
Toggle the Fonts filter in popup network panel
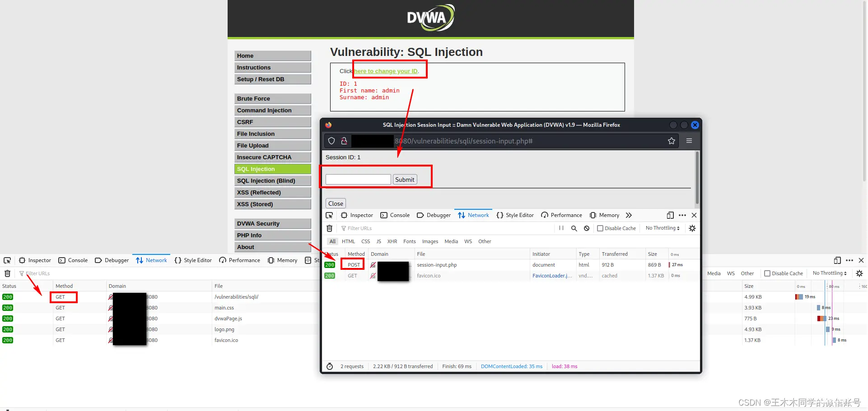(x=410, y=241)
